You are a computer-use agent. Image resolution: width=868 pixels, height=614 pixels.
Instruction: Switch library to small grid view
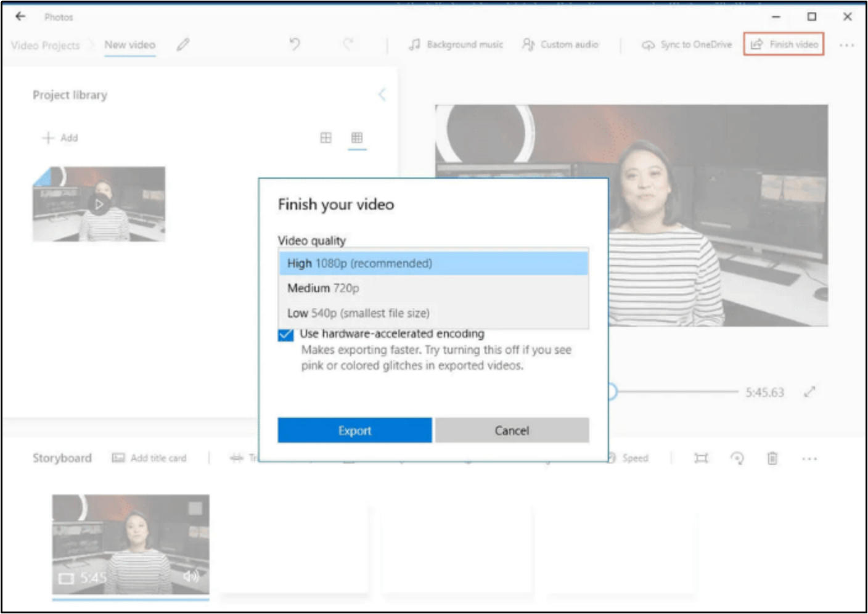click(x=357, y=137)
